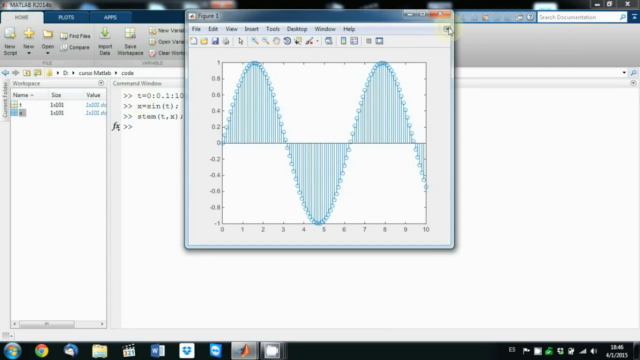Open the Workspace panel actions menu

[x=101, y=83]
